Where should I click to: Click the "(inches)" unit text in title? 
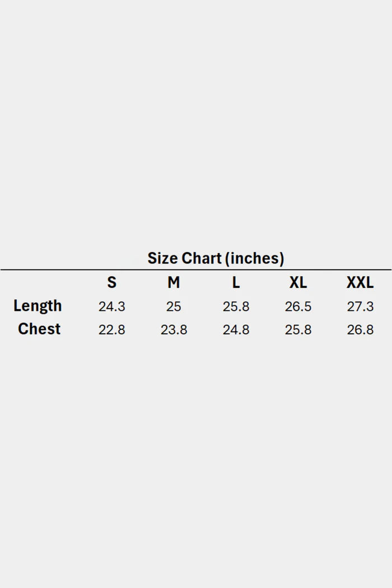(254, 258)
